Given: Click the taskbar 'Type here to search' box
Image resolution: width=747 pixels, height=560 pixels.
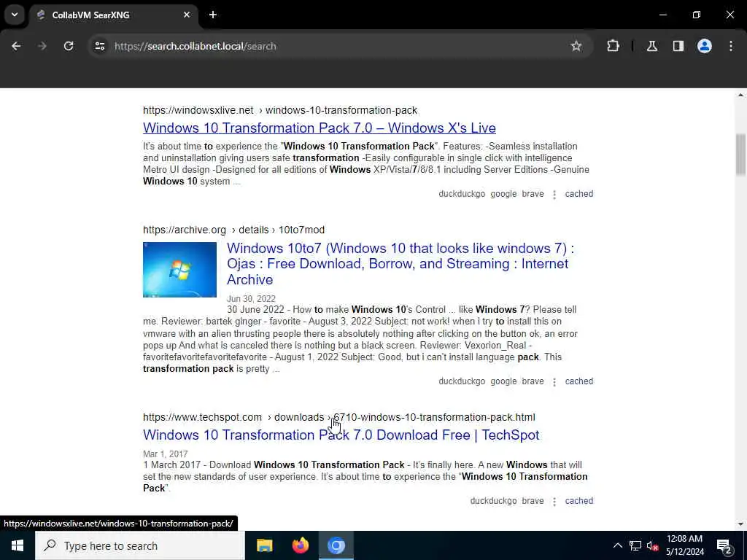Looking at the screenshot, I should tap(140, 545).
